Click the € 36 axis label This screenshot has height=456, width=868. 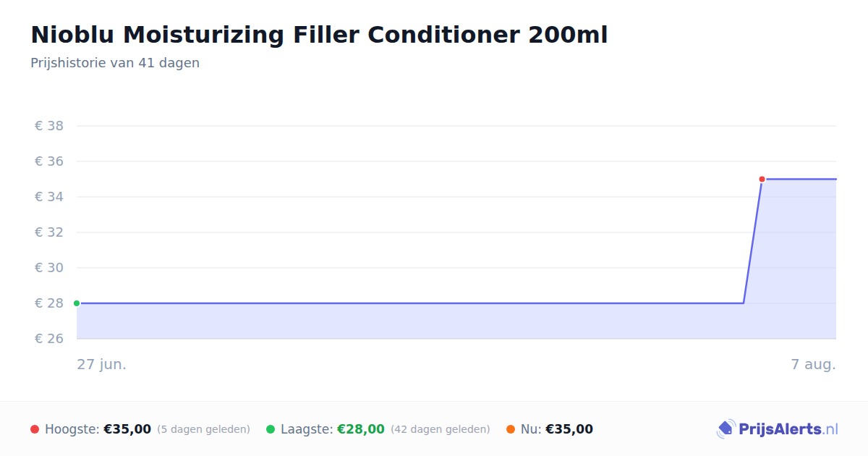point(49,161)
